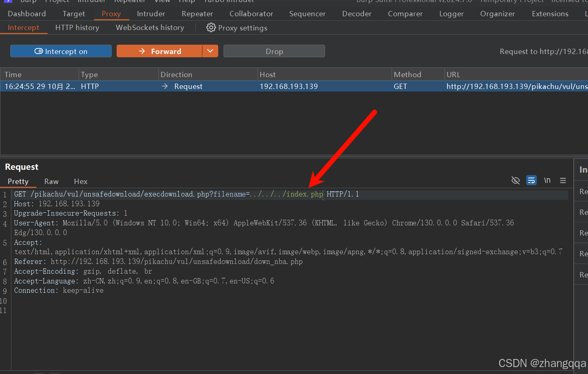588x374 pixels.
Task: Click the Connection: keep-alive line
Action: [59, 290]
